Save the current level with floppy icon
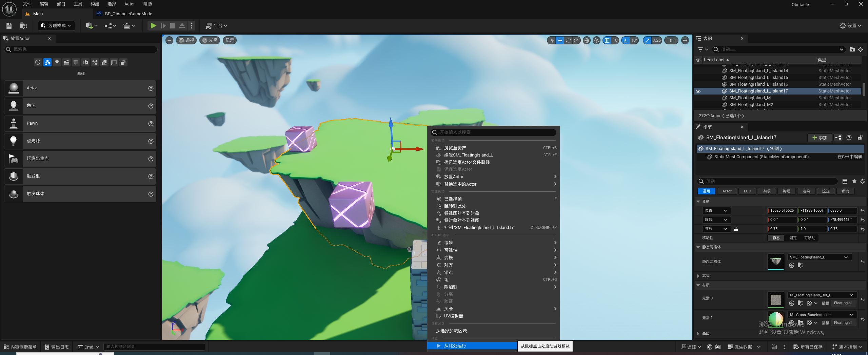The image size is (868, 355). pos(9,26)
